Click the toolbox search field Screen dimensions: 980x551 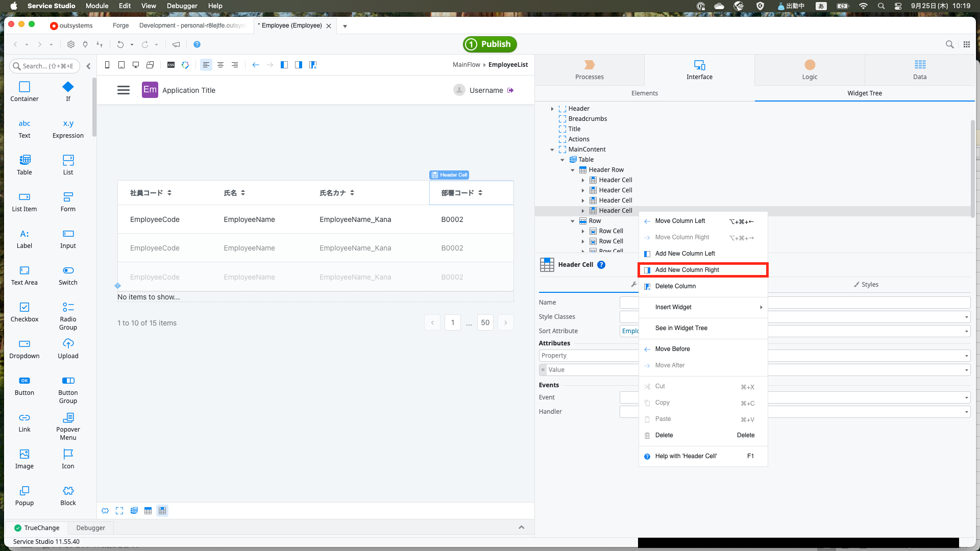point(46,66)
